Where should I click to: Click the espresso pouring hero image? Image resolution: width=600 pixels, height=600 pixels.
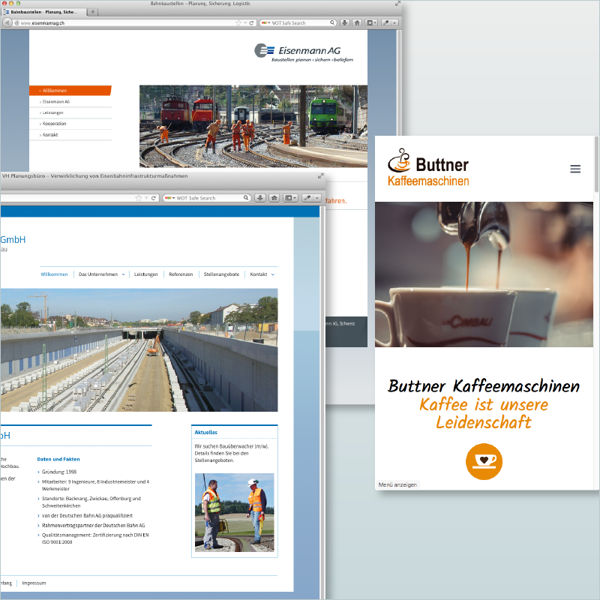(x=484, y=274)
